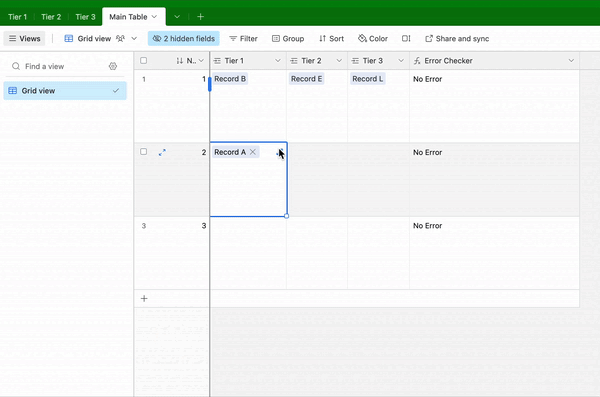Open the Error Checker column dropdown arrow
600x397 pixels.
coord(571,61)
